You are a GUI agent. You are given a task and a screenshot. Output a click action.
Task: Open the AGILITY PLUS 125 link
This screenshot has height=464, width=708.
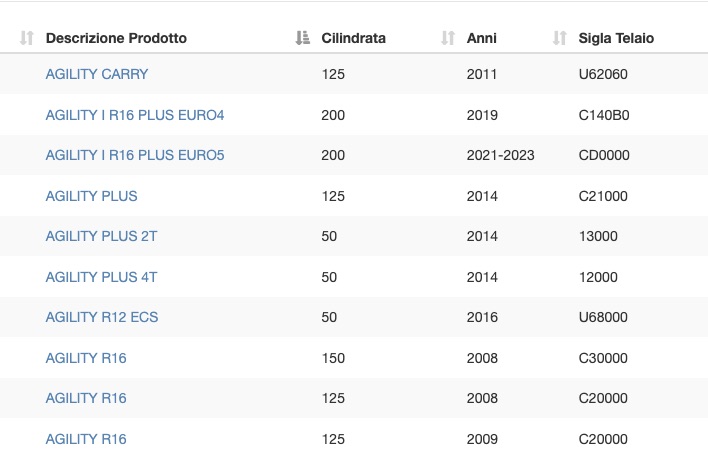[x=91, y=196]
